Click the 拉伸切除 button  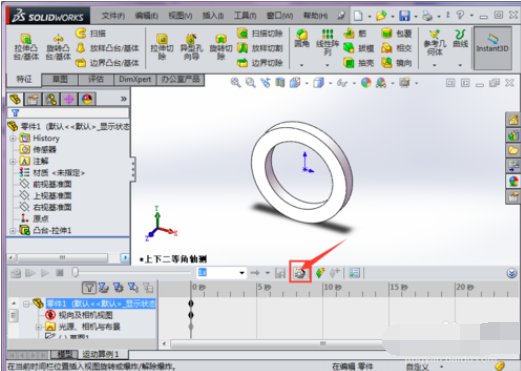point(162,47)
